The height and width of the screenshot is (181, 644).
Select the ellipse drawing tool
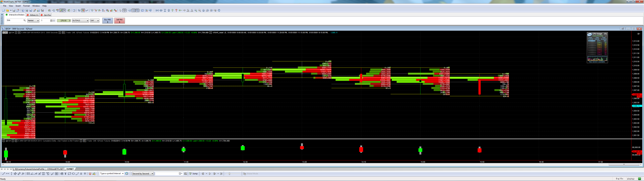point(73,174)
